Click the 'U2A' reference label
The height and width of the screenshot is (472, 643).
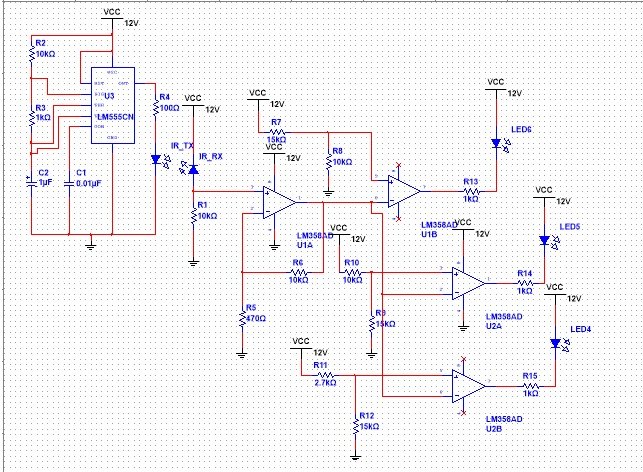[494, 326]
